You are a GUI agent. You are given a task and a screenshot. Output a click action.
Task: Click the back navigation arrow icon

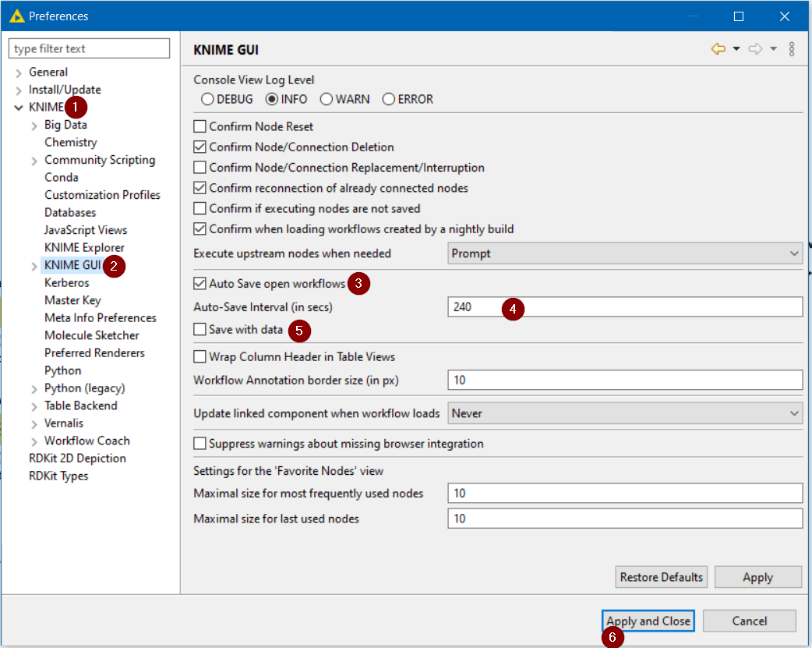tap(718, 49)
